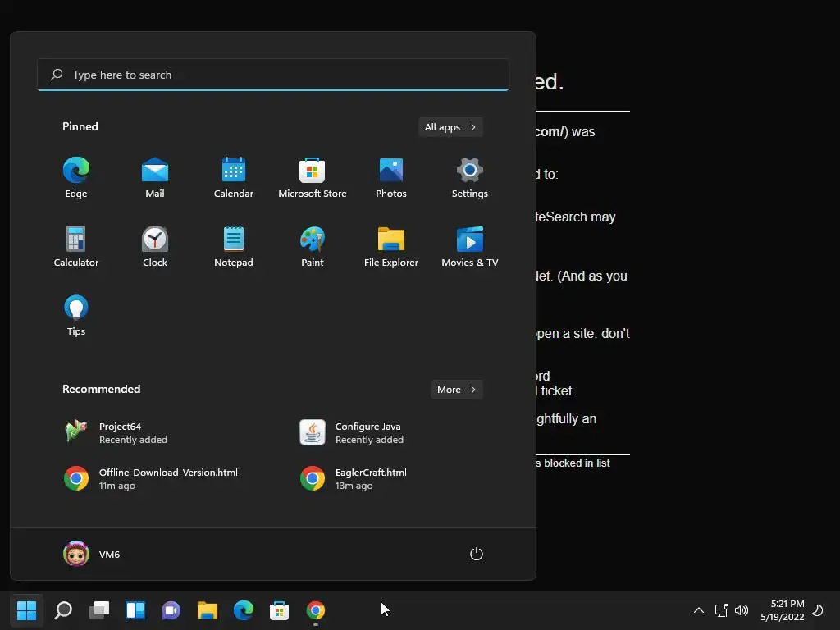
Task: Expand the All apps list
Action: coord(450,127)
